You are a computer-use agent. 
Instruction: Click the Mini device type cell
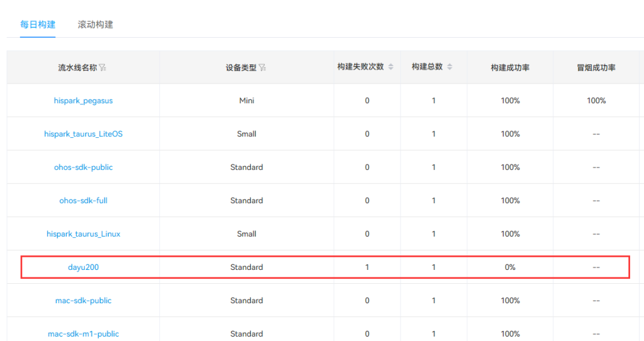point(247,101)
